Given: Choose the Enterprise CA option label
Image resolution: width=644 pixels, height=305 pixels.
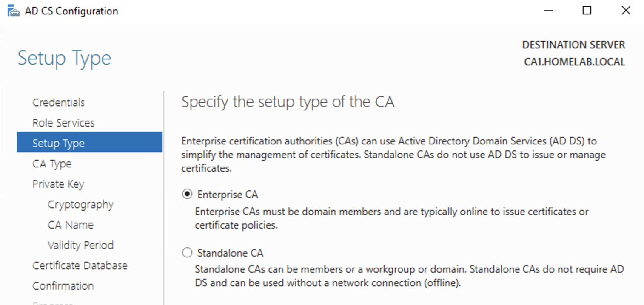Looking at the screenshot, I should [228, 195].
